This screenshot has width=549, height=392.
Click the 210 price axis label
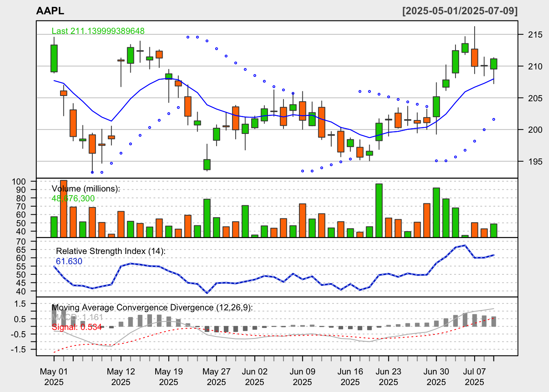(535, 66)
